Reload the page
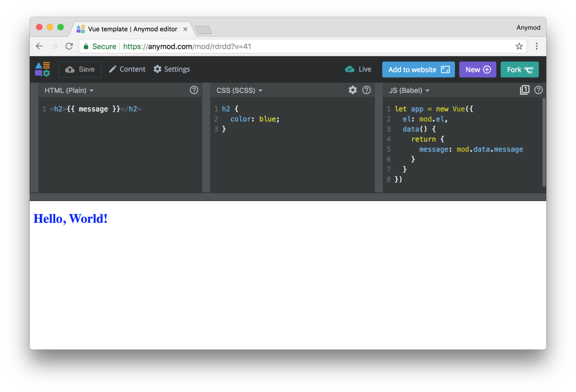576x392 pixels. [x=69, y=46]
